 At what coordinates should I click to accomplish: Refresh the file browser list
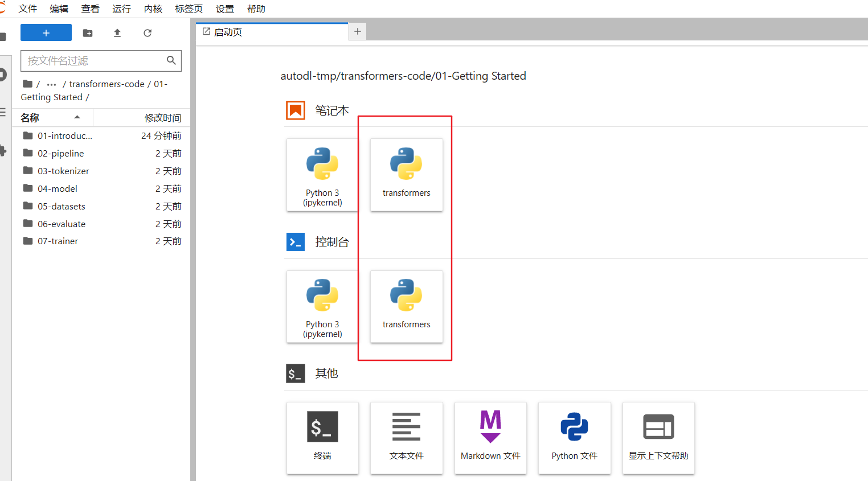pos(148,33)
